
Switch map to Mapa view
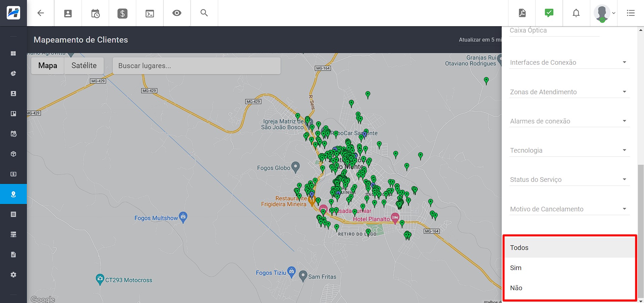click(48, 66)
